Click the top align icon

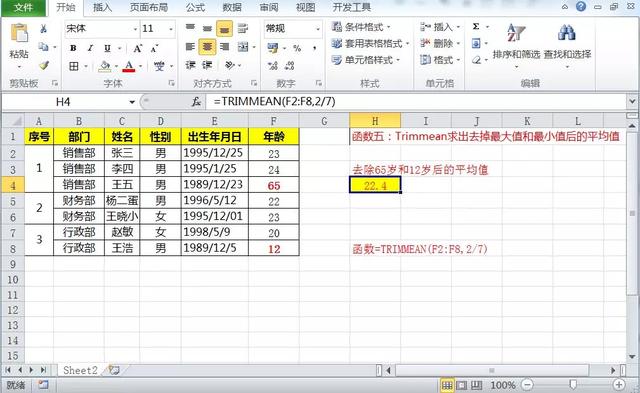pyautogui.click(x=190, y=28)
